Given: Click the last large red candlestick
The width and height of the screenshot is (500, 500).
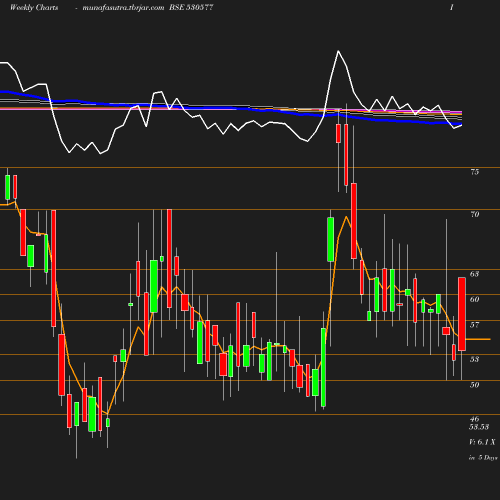Looking at the screenshot, I should (x=462, y=314).
